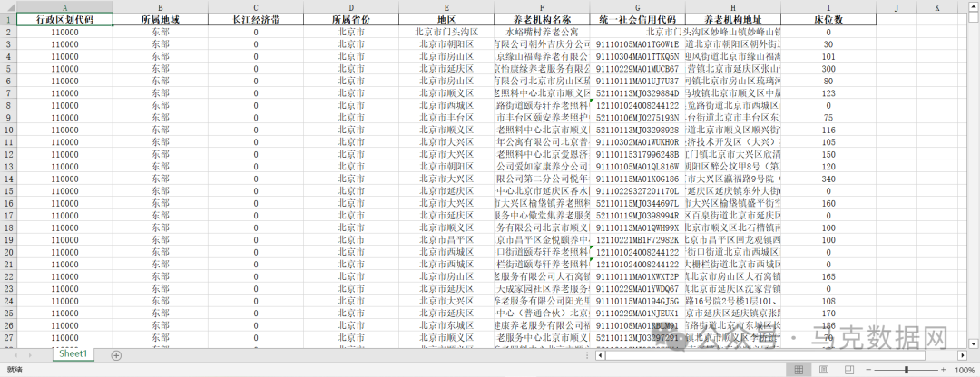Click the header cell 所属省份
980x377 pixels.
point(351,19)
